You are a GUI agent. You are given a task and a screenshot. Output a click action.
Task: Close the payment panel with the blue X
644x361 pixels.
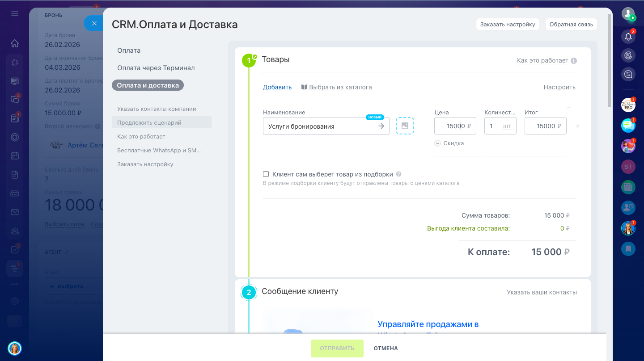tap(94, 23)
